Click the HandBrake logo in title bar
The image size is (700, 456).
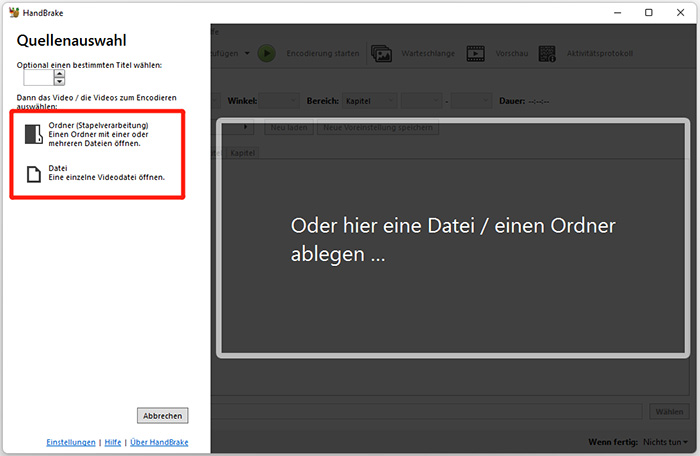point(12,13)
